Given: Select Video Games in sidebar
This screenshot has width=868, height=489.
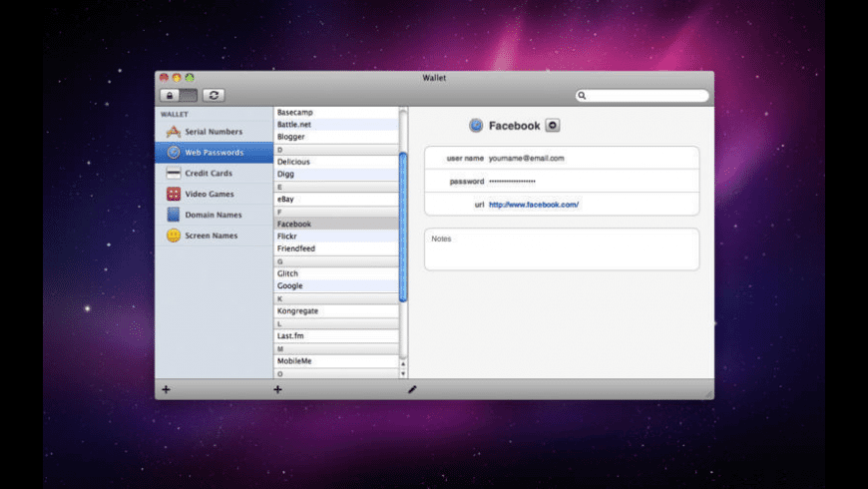Looking at the screenshot, I should [x=215, y=194].
